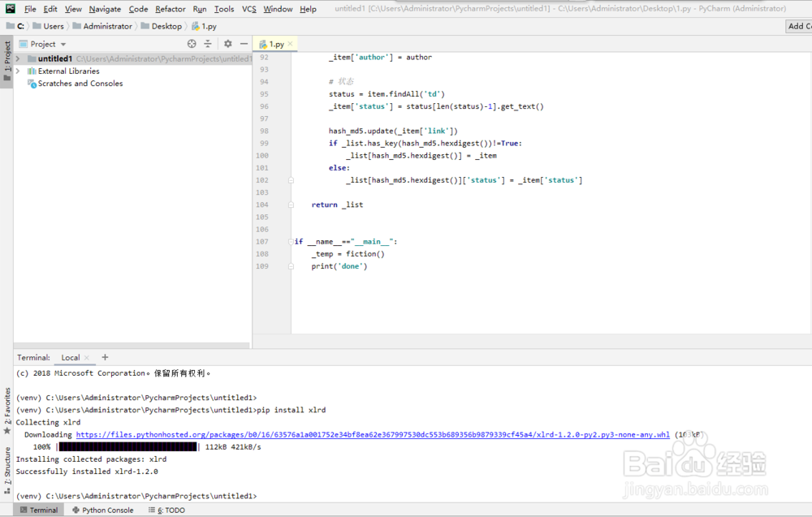Open the Refactor menu
Image resolution: width=812 pixels, height=517 pixels.
171,9
